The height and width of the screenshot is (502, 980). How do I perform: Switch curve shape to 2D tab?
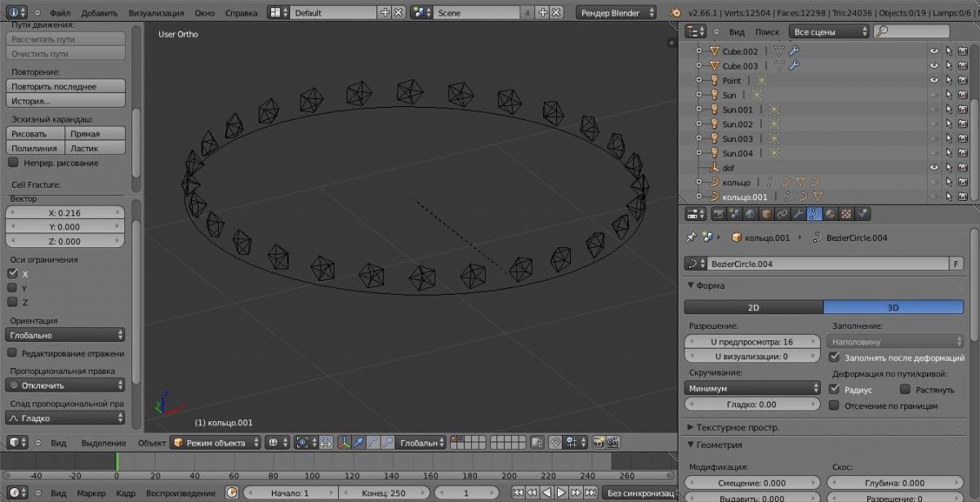[x=753, y=308]
